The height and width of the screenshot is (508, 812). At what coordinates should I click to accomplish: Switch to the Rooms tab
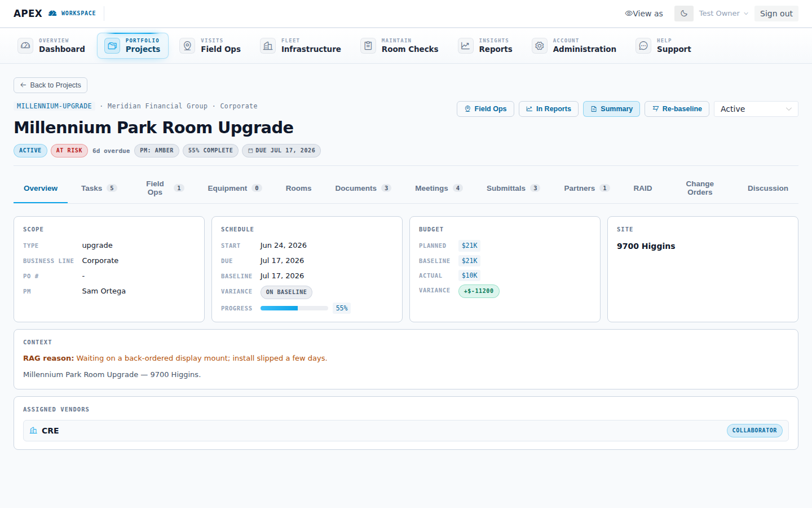(x=298, y=189)
